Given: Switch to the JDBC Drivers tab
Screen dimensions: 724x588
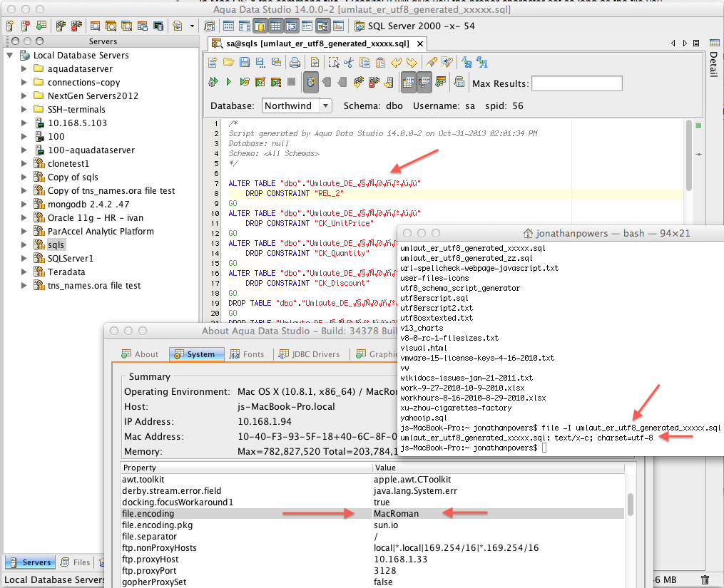Looking at the screenshot, I should [x=310, y=354].
